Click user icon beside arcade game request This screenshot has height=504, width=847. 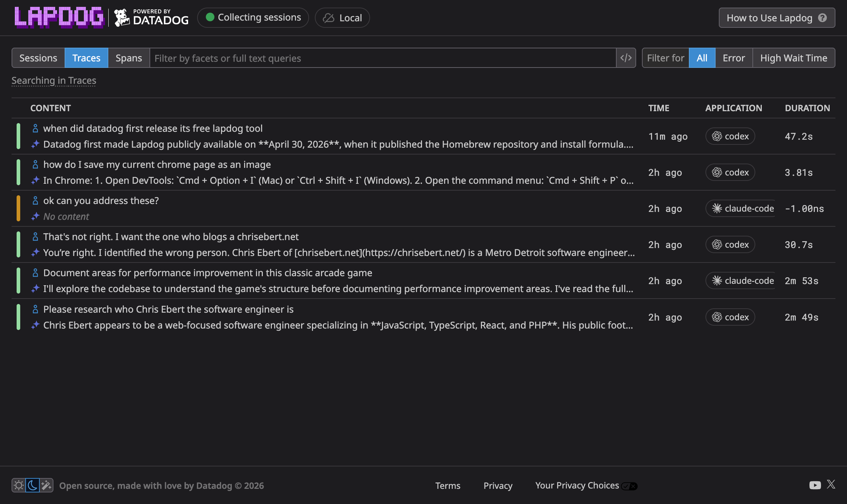35,273
